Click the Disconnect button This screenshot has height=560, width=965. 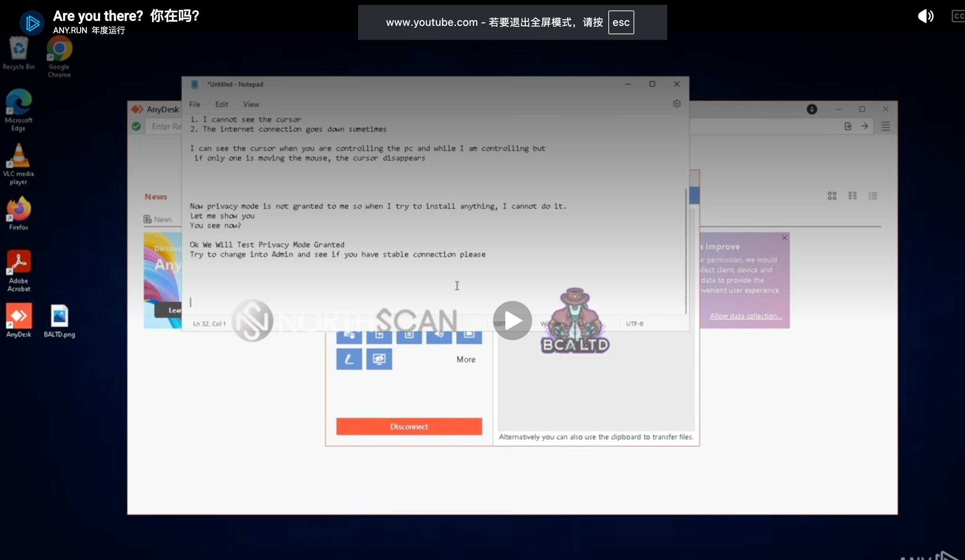pos(409,426)
